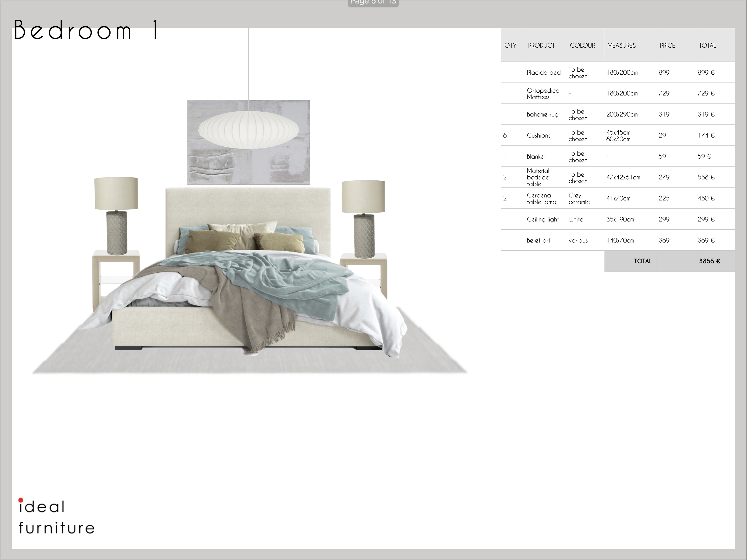The height and width of the screenshot is (560, 747).
Task: Select the Boheme rug product cell
Action: 542,114
